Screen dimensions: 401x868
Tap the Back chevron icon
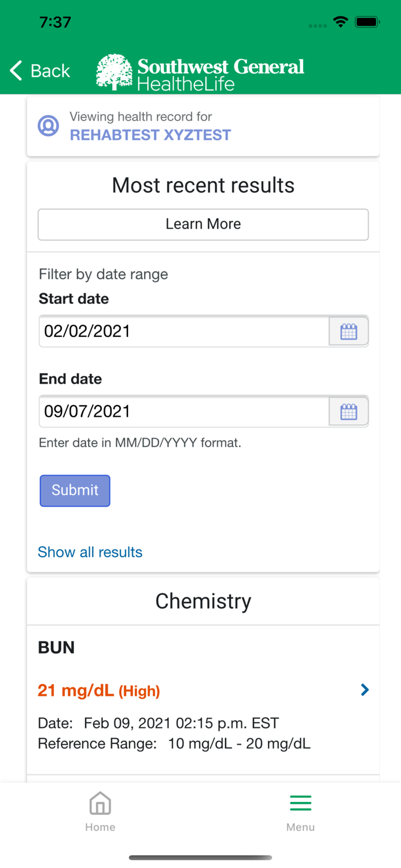point(16,71)
